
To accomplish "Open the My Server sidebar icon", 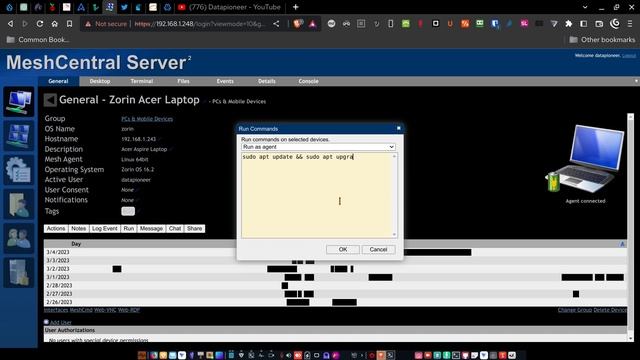I will click(19, 273).
